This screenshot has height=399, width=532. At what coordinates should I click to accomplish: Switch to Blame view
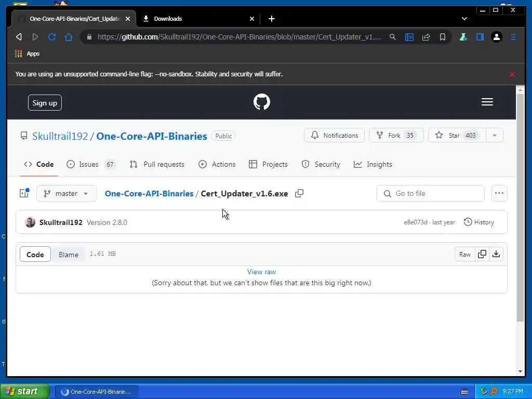(69, 255)
